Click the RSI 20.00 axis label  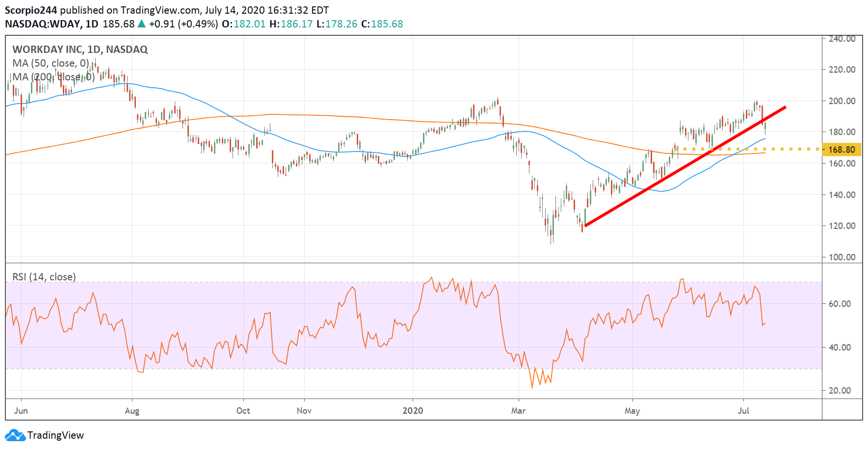pos(840,391)
